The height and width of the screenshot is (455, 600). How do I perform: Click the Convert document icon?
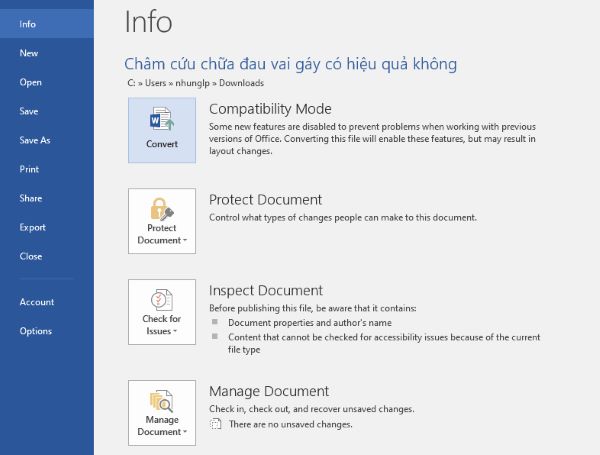click(162, 122)
